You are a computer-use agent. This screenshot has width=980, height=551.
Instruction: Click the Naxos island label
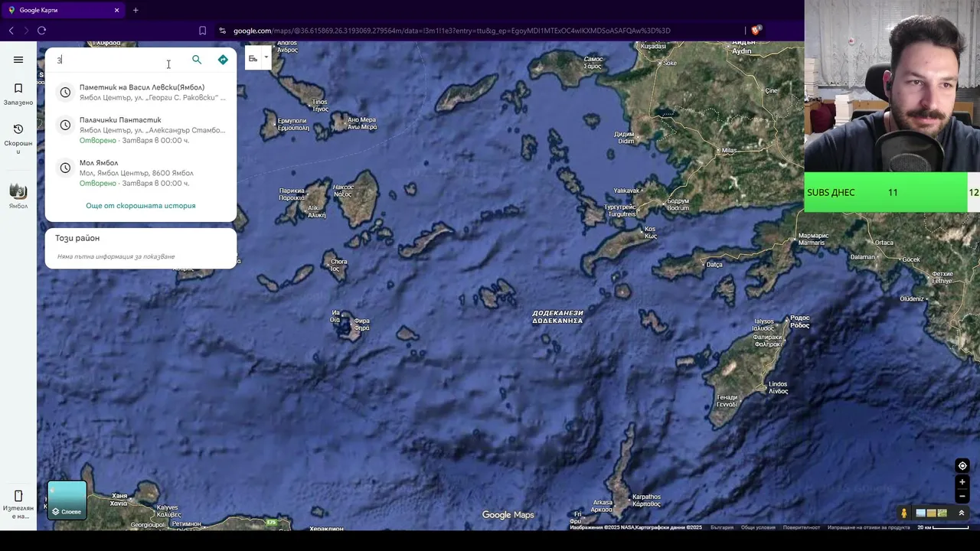pos(343,191)
